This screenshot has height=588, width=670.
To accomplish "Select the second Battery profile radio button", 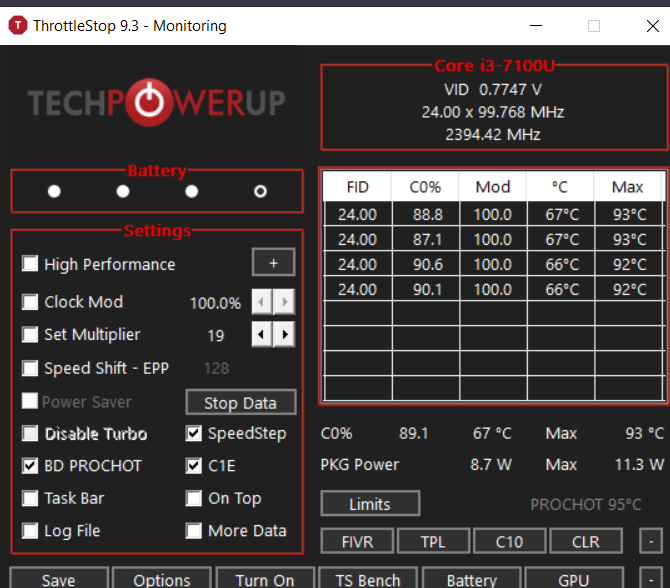I will point(123,191).
